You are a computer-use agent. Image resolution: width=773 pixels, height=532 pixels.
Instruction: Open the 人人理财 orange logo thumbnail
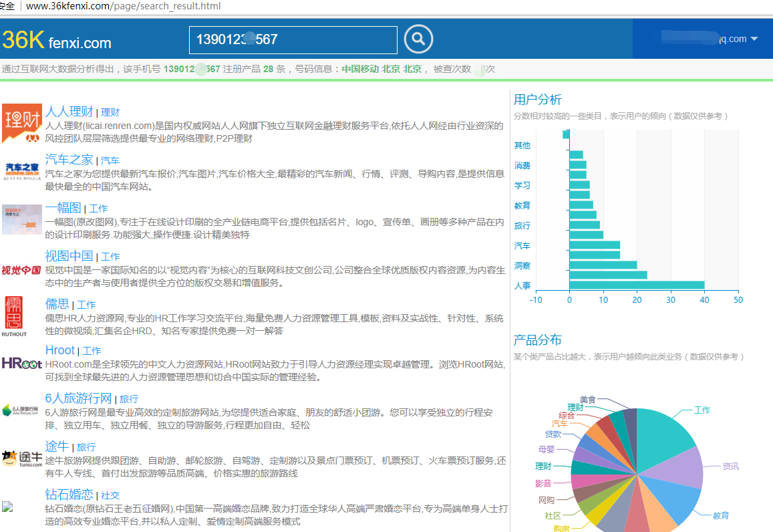(21, 123)
